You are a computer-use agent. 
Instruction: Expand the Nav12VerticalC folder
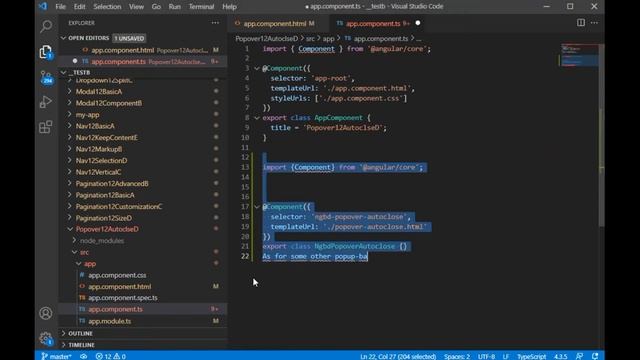(x=98, y=172)
